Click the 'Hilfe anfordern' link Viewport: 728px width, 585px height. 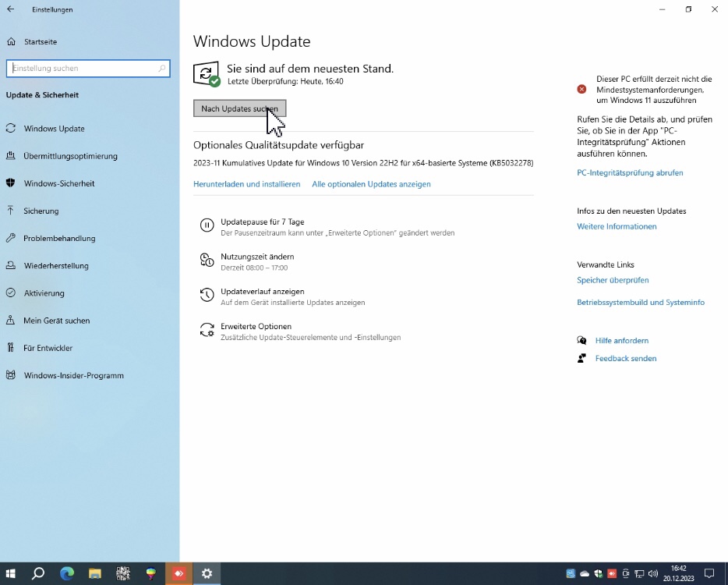[622, 341]
